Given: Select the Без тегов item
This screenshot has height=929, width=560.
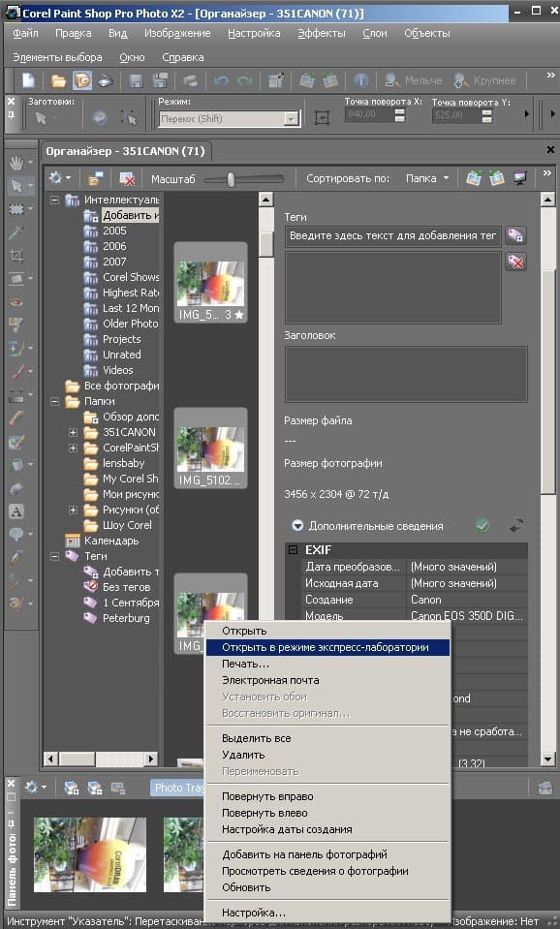Looking at the screenshot, I should click(x=126, y=587).
